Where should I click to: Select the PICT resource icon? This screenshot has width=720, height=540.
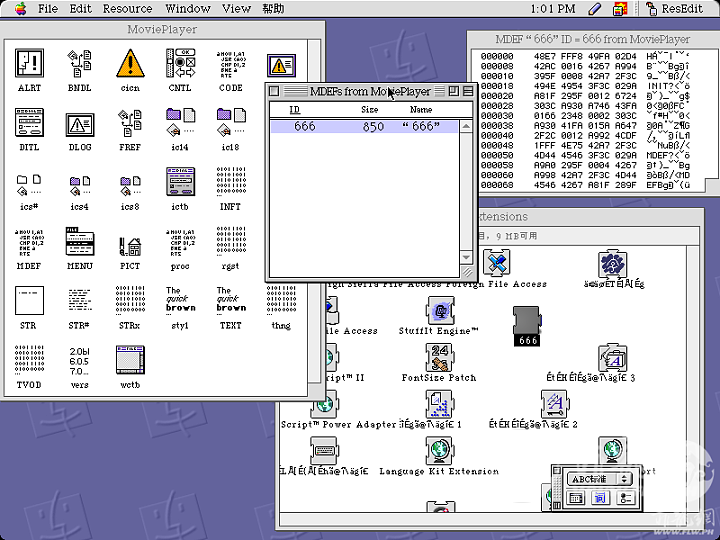tap(130, 247)
